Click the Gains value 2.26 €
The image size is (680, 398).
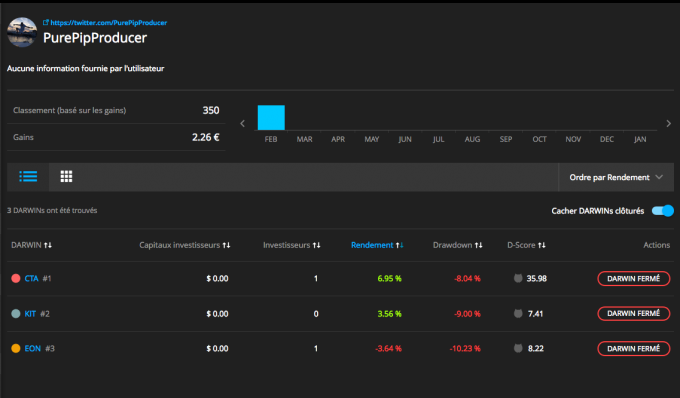[x=206, y=137]
